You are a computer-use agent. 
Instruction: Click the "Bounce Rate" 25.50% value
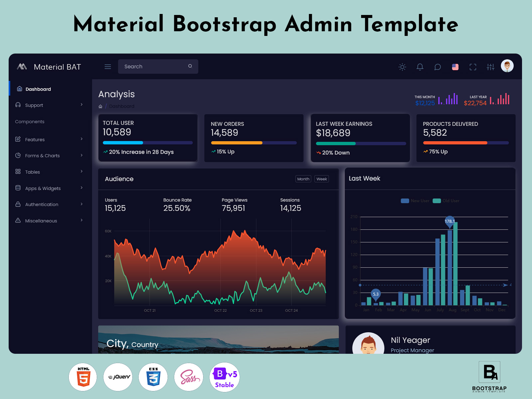point(177,208)
